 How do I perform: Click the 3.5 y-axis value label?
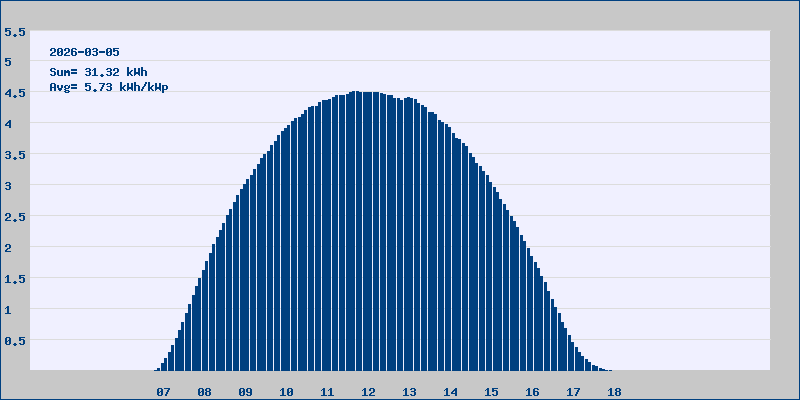pyautogui.click(x=15, y=156)
